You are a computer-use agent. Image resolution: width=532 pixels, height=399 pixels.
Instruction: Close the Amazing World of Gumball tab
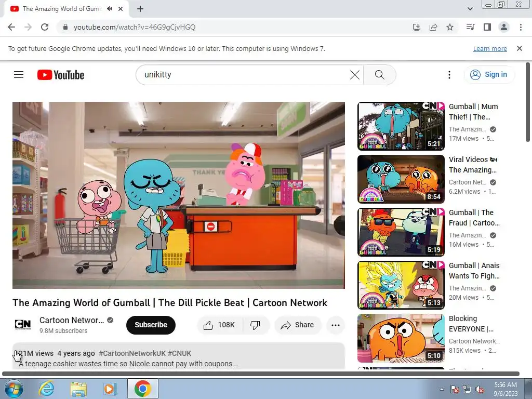click(x=121, y=9)
